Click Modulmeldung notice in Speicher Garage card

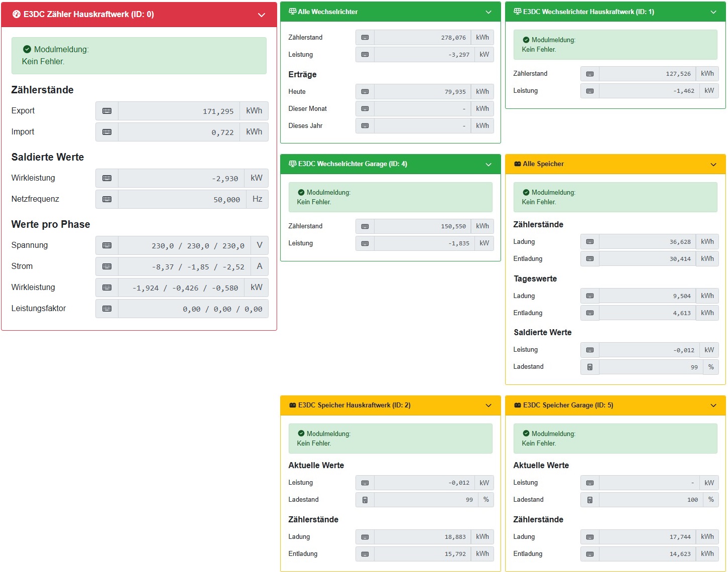616,439
